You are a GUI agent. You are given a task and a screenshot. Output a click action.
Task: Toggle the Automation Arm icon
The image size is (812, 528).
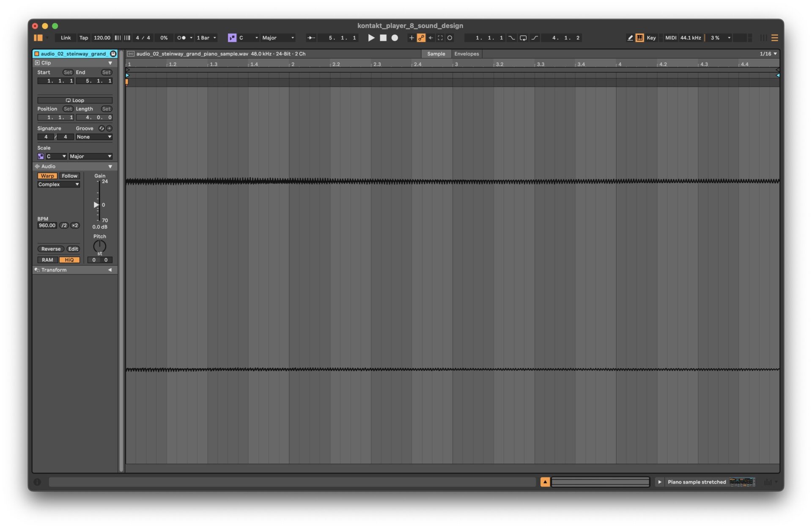pos(421,38)
